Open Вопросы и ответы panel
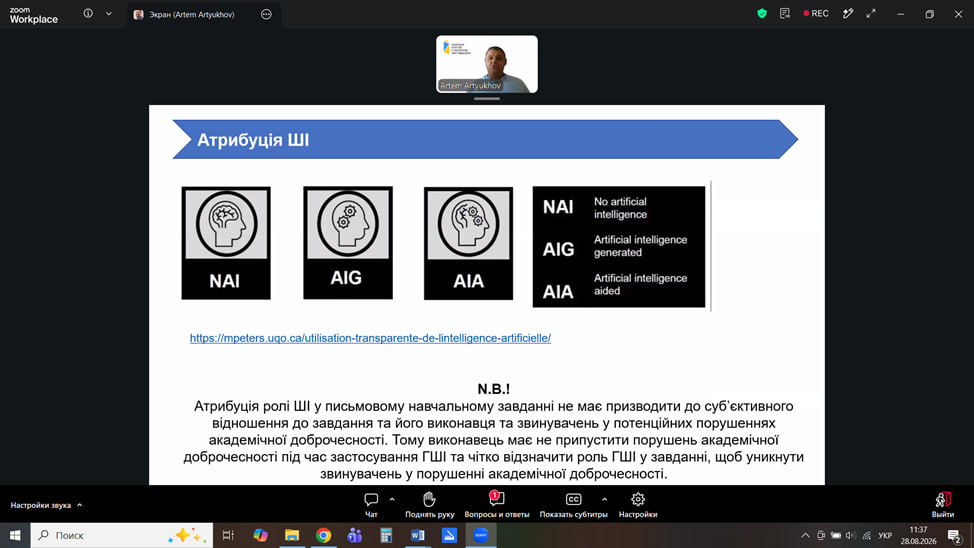 [x=496, y=499]
